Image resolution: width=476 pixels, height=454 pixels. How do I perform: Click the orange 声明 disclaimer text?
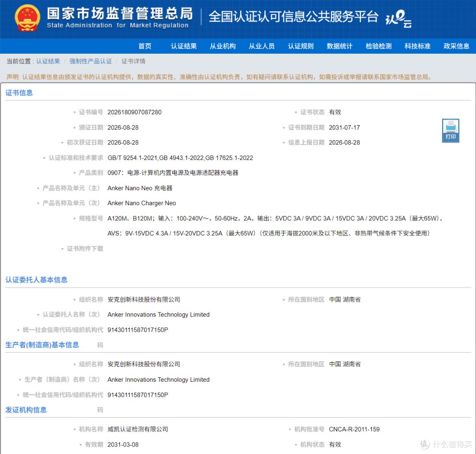[219, 77]
